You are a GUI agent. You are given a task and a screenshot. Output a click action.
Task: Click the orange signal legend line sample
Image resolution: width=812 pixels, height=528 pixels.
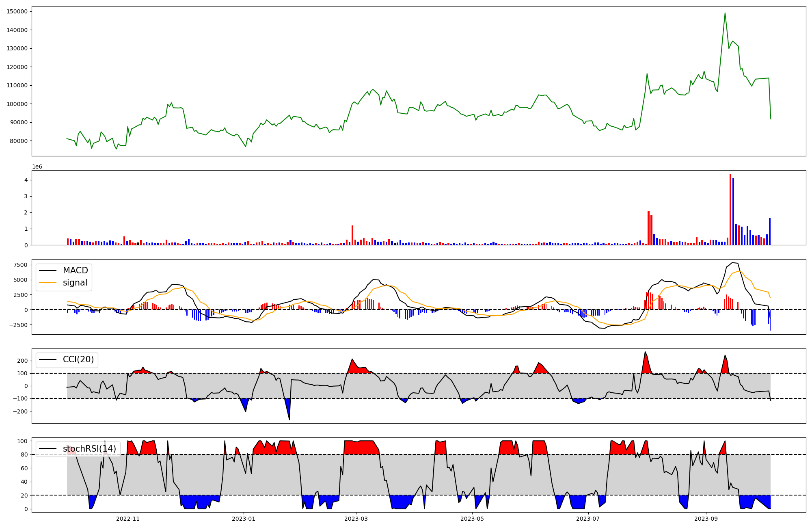pos(48,283)
